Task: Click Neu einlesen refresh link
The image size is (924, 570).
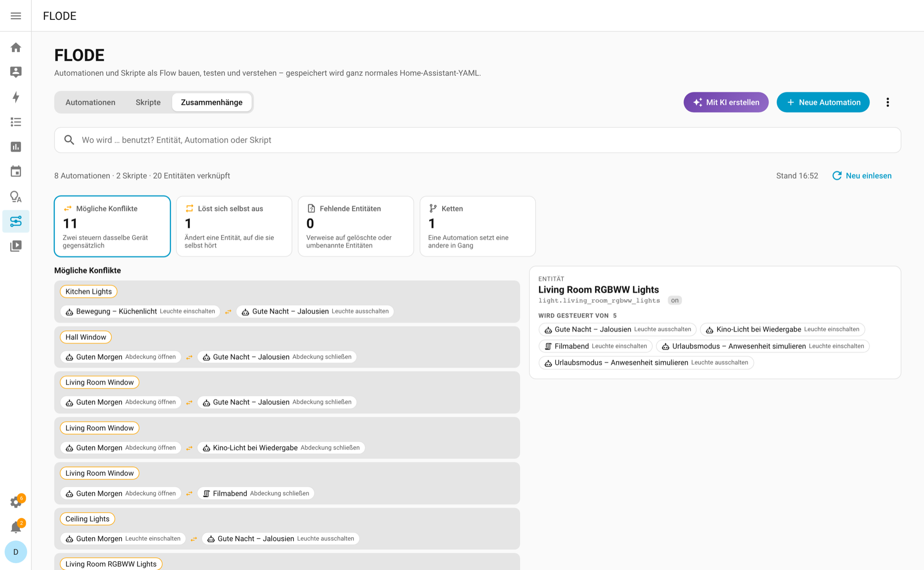Action: click(862, 176)
